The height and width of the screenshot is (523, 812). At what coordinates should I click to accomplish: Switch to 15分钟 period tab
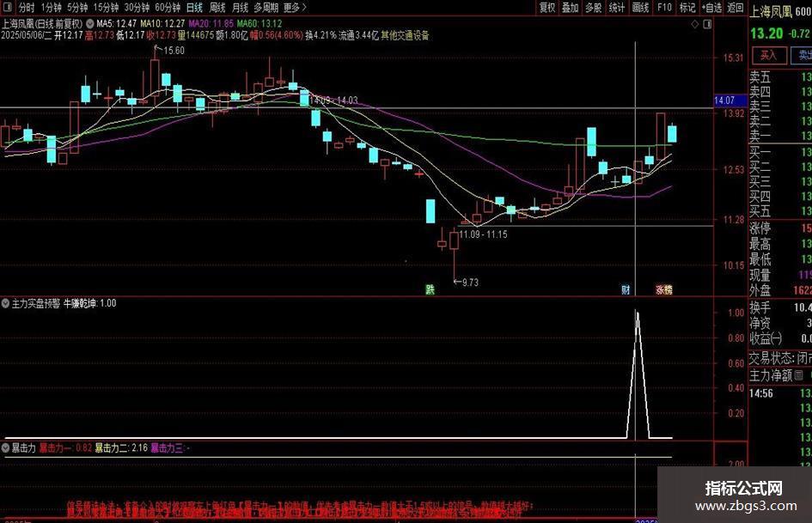tap(106, 8)
